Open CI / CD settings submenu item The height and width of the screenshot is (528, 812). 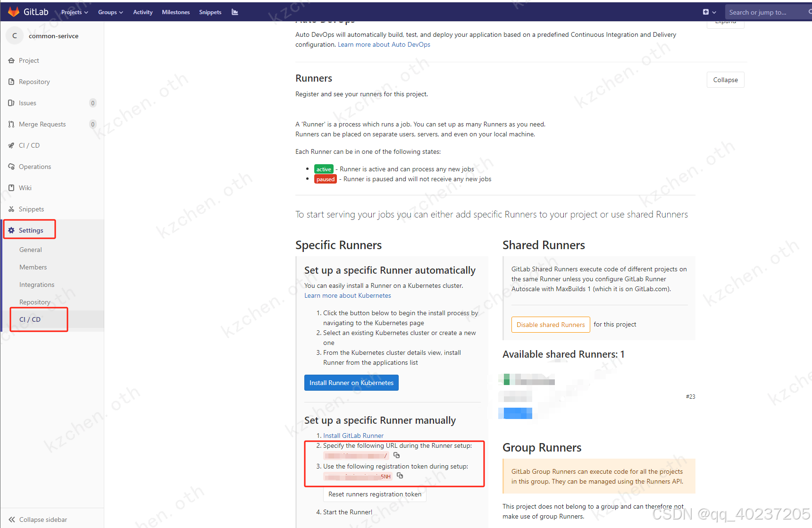click(x=30, y=319)
